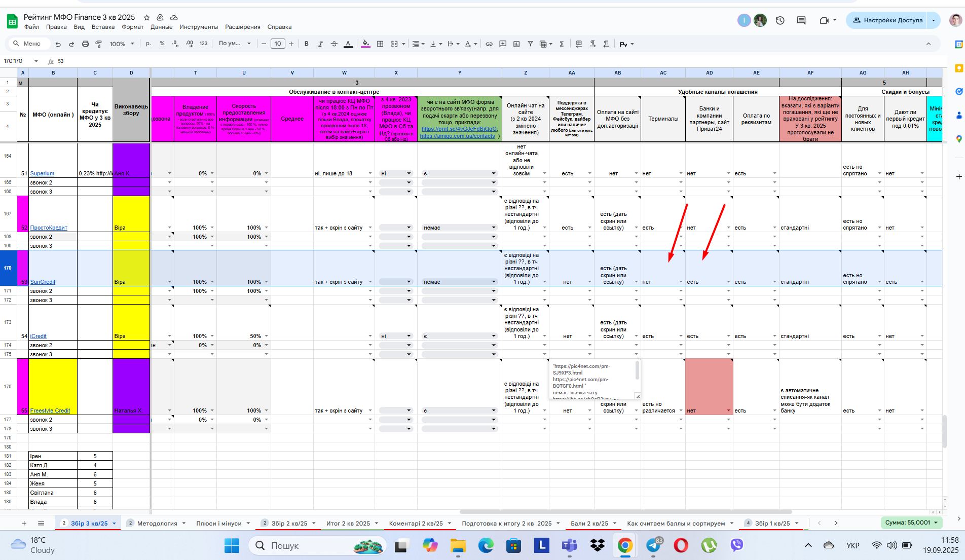Open the zoom 100% dropdown

(122, 44)
